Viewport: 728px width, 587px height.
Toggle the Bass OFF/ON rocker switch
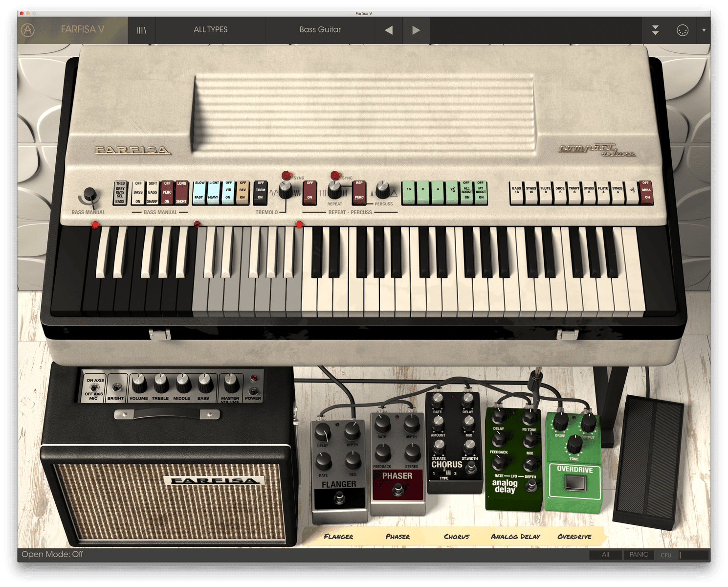point(138,192)
